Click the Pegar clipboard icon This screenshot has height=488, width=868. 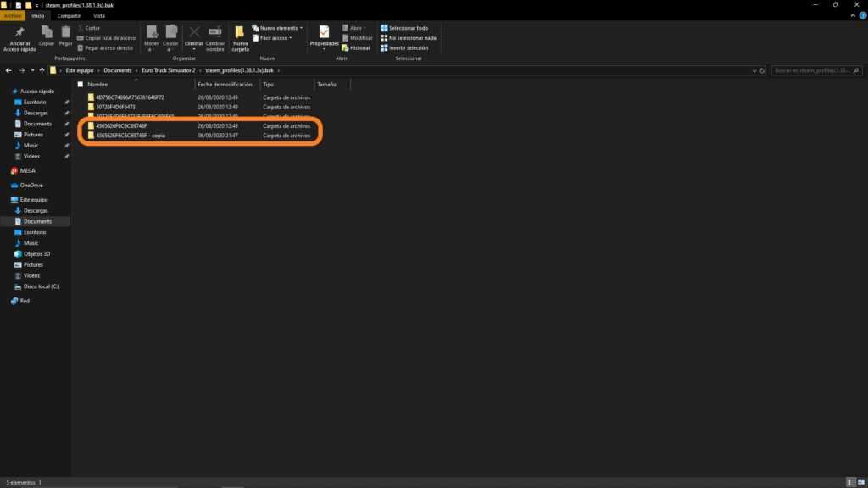(x=65, y=32)
